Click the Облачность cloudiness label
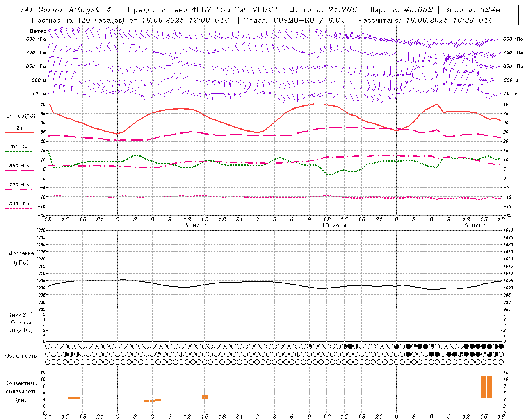Image resolution: width=525 pixels, height=420 pixels. [x=21, y=356]
